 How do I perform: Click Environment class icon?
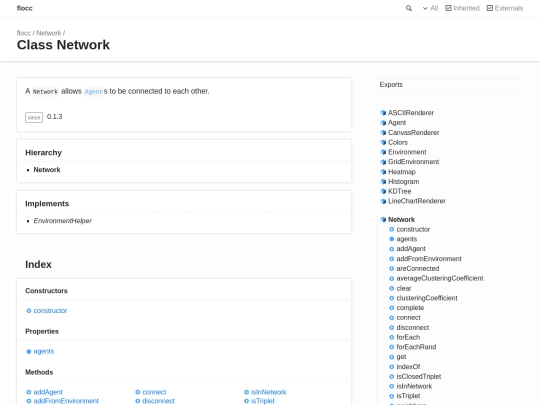tap(383, 152)
